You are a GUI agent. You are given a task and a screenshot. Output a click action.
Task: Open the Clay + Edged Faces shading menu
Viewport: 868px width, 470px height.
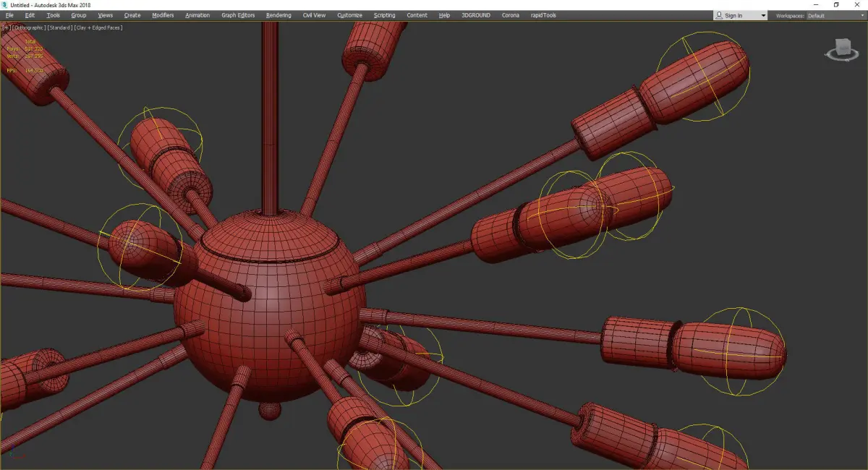[x=98, y=27]
